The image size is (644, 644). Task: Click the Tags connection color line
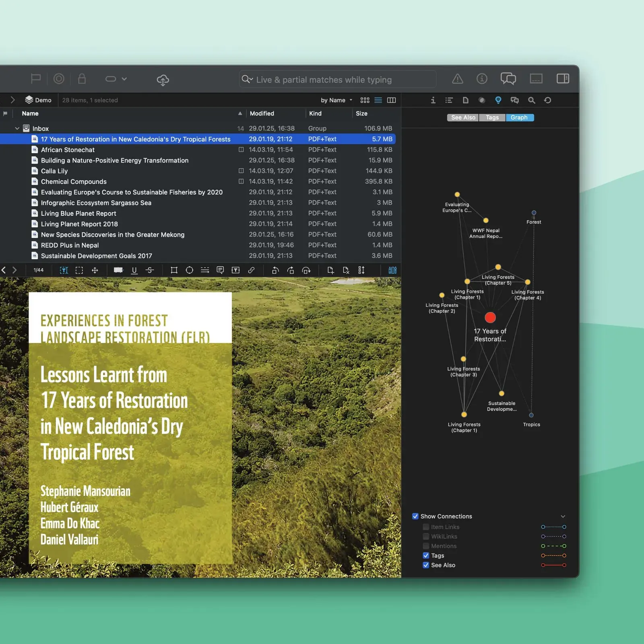(x=554, y=555)
